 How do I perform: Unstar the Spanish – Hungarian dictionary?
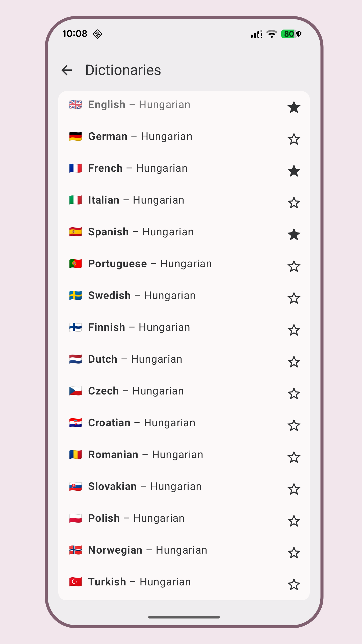[294, 235]
